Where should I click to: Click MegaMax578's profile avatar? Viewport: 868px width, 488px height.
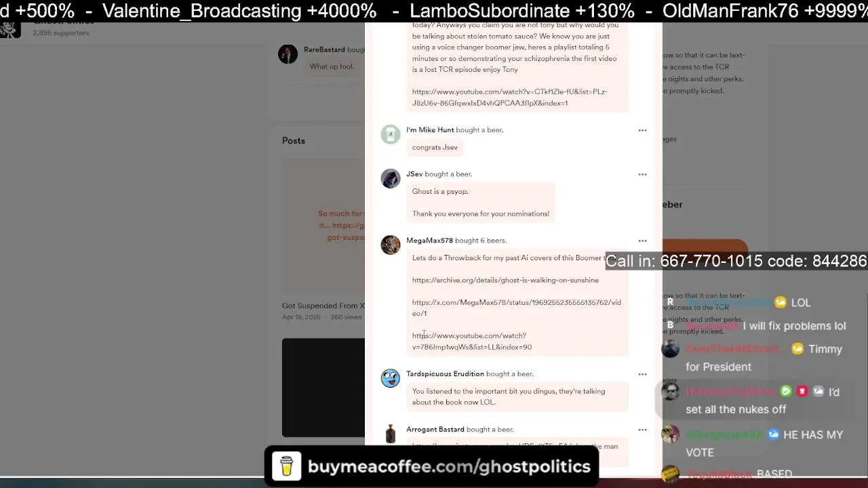[x=391, y=245]
